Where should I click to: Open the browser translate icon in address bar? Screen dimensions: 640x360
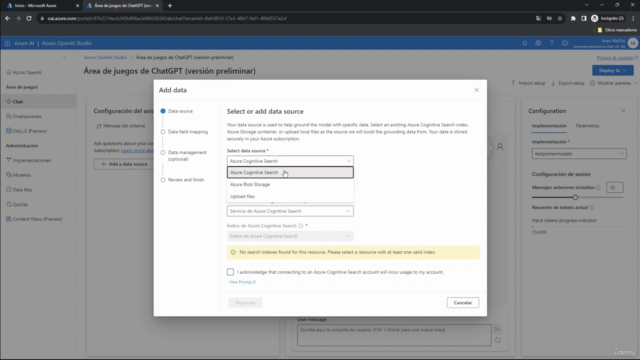[x=538, y=18]
